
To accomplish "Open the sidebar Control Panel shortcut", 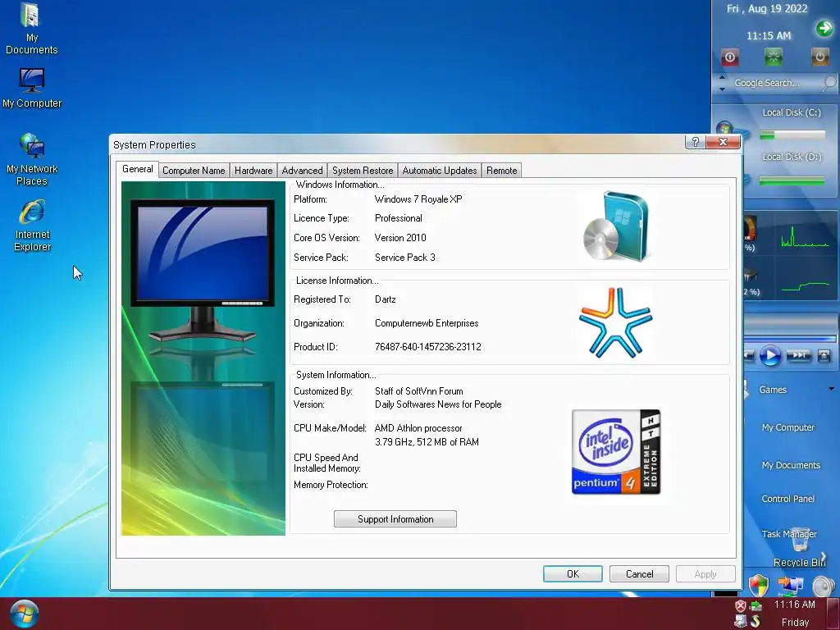I will 788,498.
